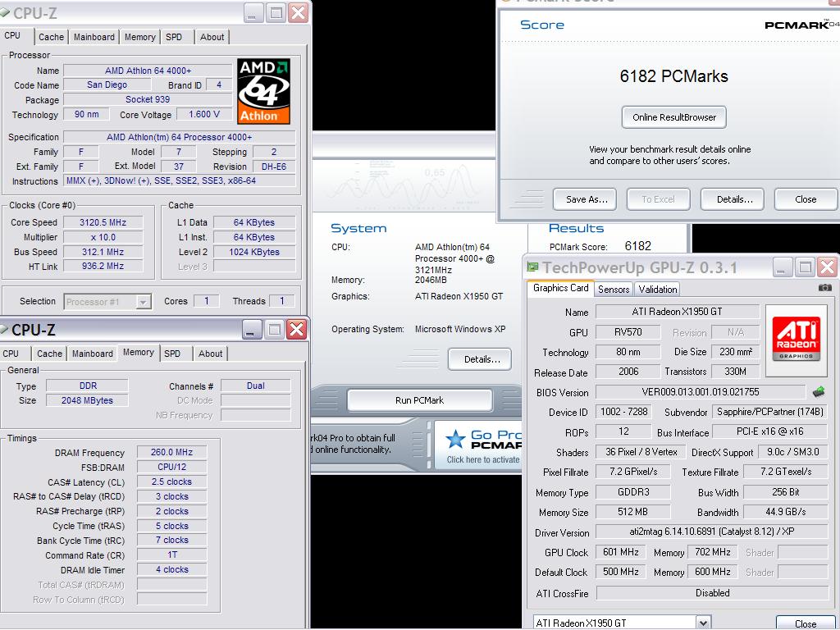The height and width of the screenshot is (630, 840).
Task: Click the Code Name San Diego field
Action: pos(107,85)
